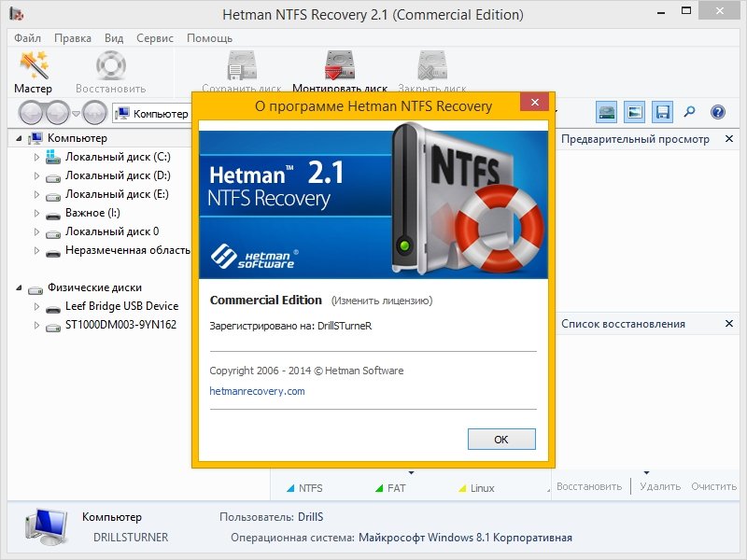Select the ST1000DM003-9YN162 physical disk
The height and width of the screenshot is (560, 747).
click(120, 325)
